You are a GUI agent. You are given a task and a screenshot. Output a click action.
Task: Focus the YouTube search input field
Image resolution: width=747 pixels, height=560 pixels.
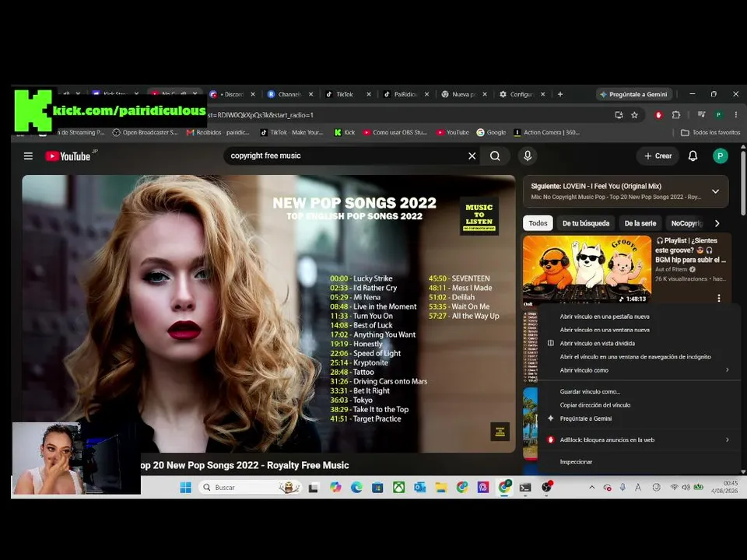point(345,156)
